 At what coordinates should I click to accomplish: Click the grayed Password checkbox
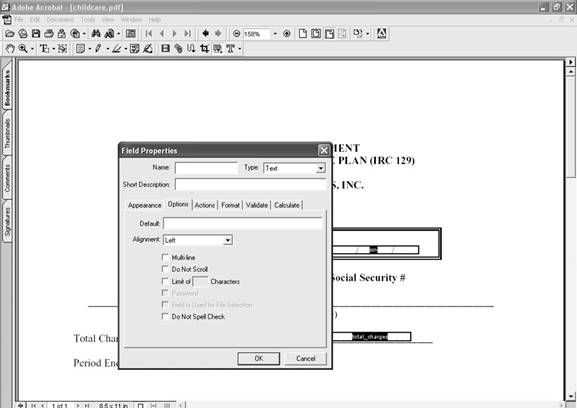point(165,293)
